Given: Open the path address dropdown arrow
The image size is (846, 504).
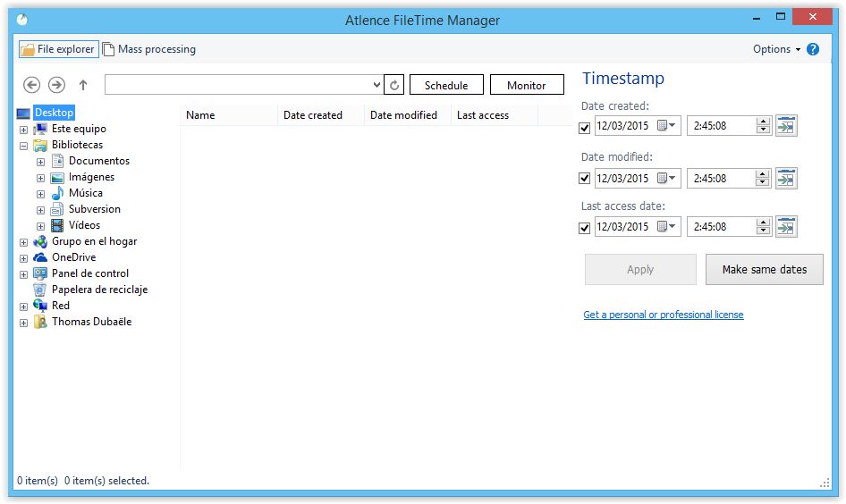Looking at the screenshot, I should [x=376, y=85].
